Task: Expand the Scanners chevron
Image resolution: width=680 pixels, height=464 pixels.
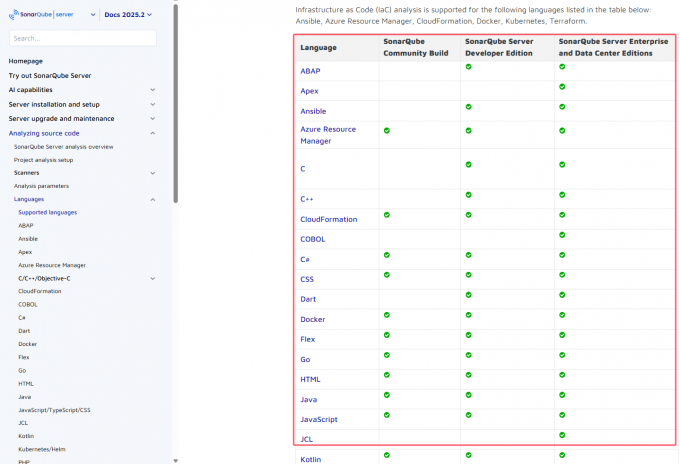Action: click(153, 173)
